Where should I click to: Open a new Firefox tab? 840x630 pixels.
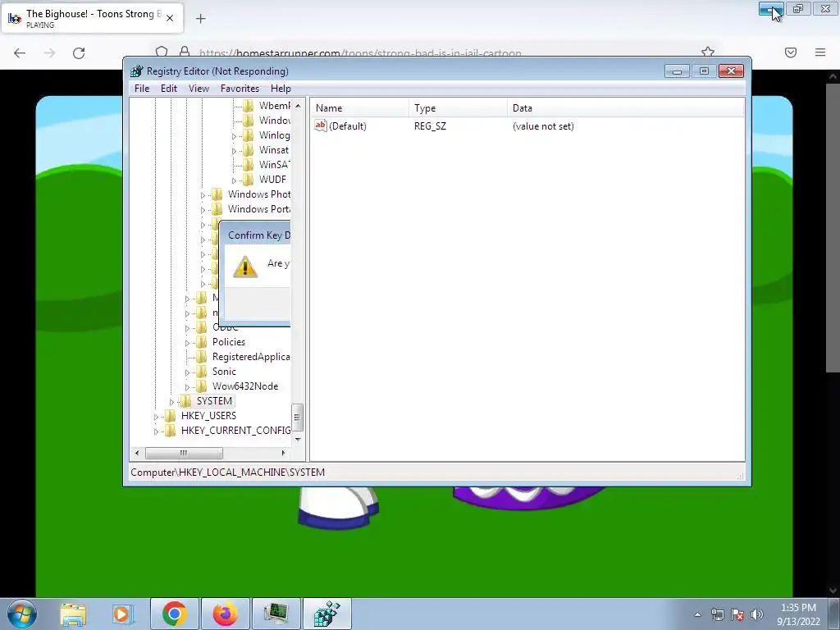coord(200,19)
